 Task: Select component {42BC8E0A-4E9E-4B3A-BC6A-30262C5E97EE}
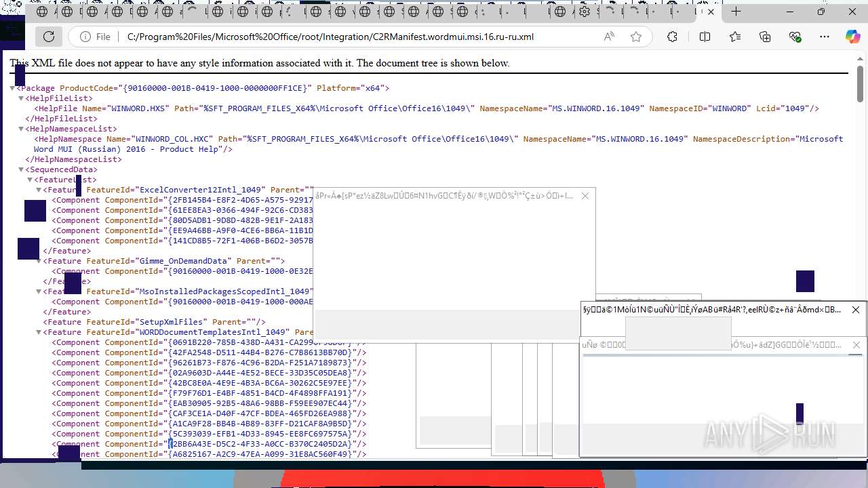209,383
